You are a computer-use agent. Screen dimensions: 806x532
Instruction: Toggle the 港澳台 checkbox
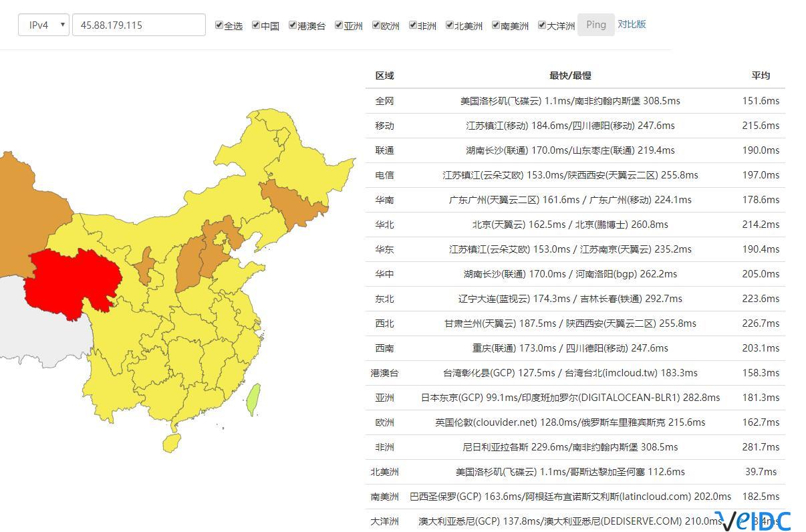(293, 25)
